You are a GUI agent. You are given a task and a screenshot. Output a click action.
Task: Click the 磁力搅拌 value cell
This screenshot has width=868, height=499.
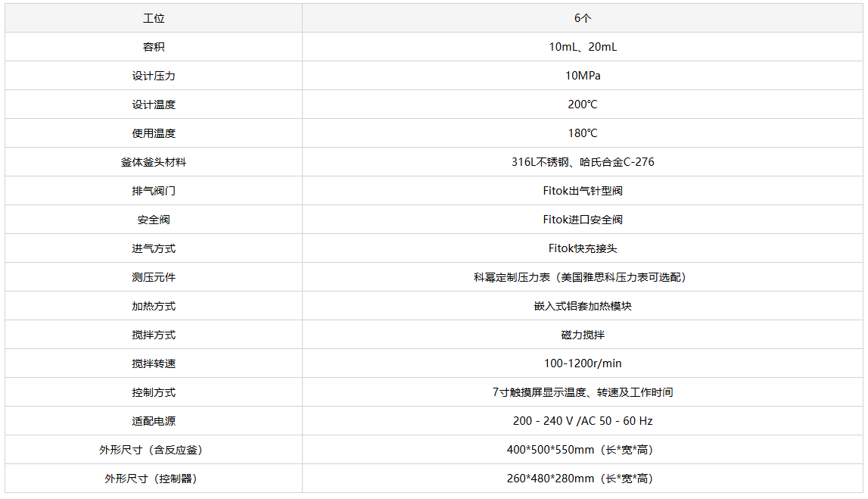[x=583, y=335]
